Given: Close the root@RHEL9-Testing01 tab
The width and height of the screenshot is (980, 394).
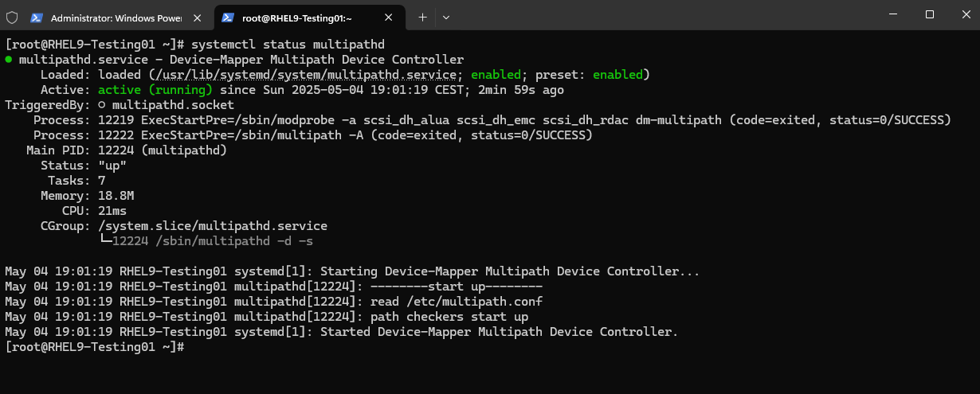Looking at the screenshot, I should [390, 17].
